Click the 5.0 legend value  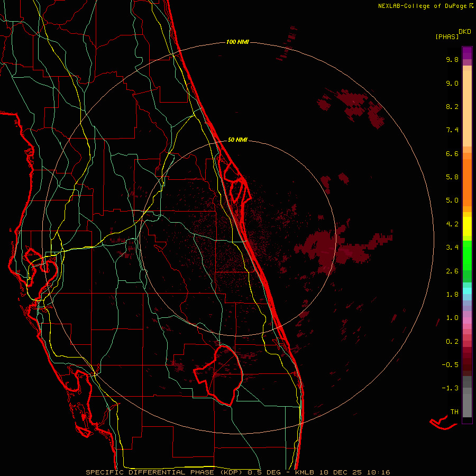click(x=452, y=200)
